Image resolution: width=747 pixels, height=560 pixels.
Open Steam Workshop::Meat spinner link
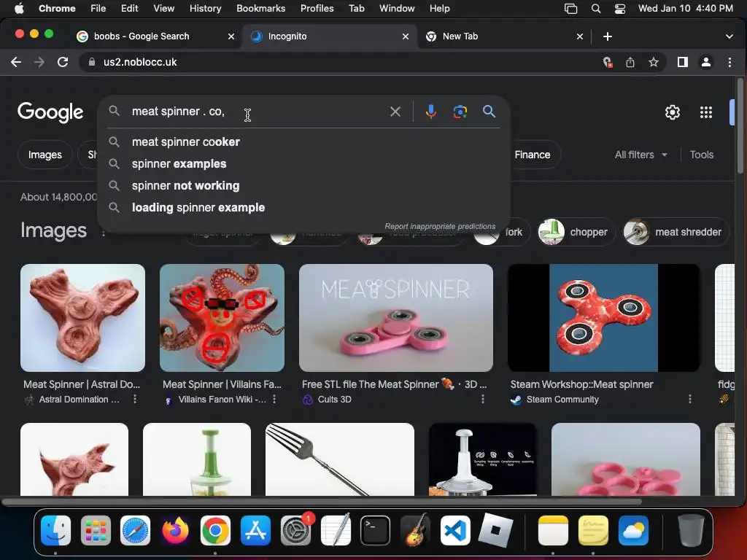[x=581, y=384]
